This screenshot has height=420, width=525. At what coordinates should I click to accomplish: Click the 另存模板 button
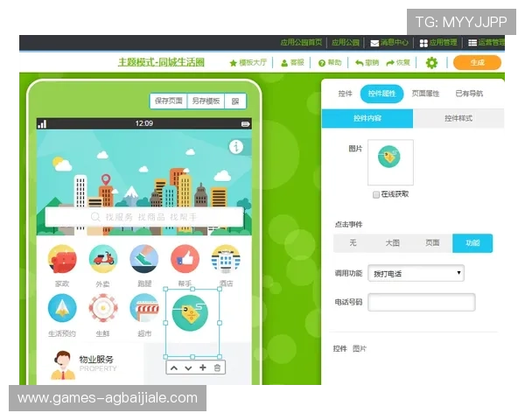tap(206, 101)
